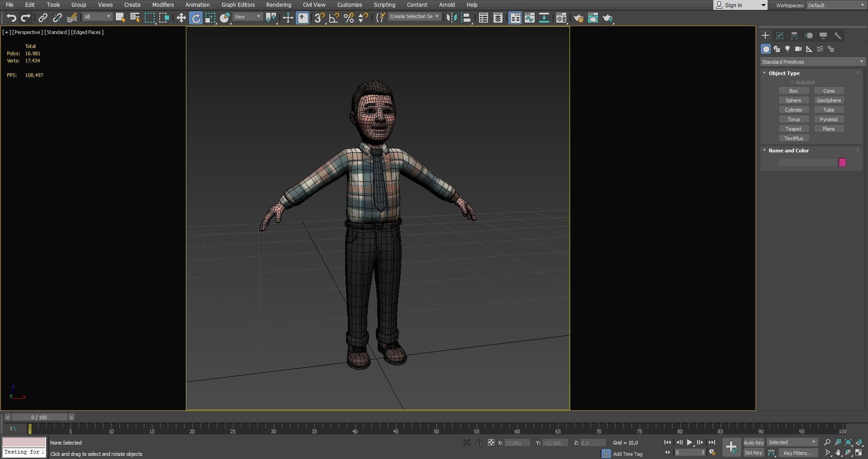Toggle the 3D Snaps button
868x459 pixels.
tap(319, 18)
